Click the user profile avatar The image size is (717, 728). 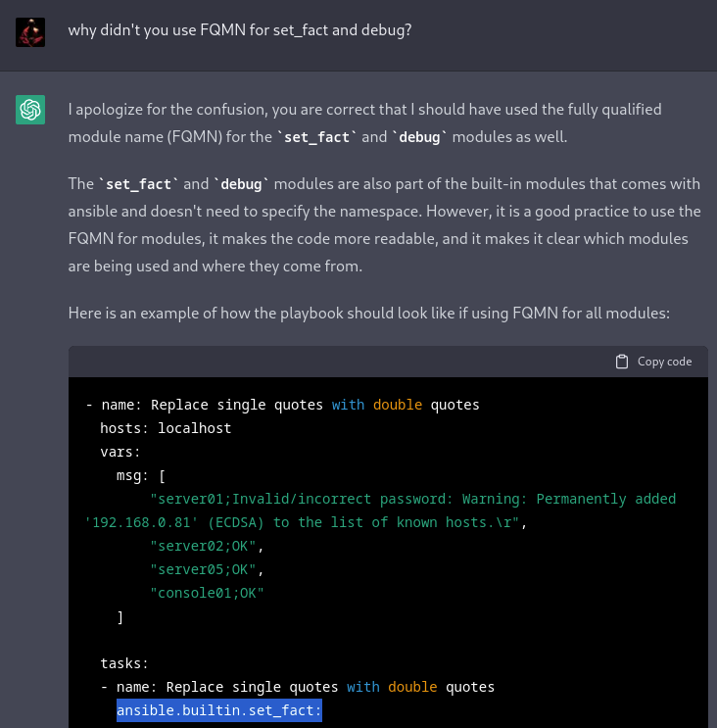[30, 31]
